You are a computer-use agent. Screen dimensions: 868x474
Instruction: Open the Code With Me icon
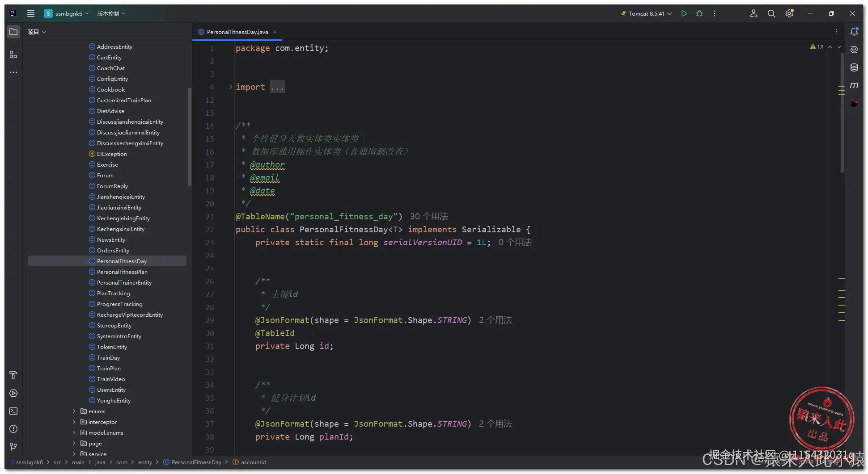754,13
